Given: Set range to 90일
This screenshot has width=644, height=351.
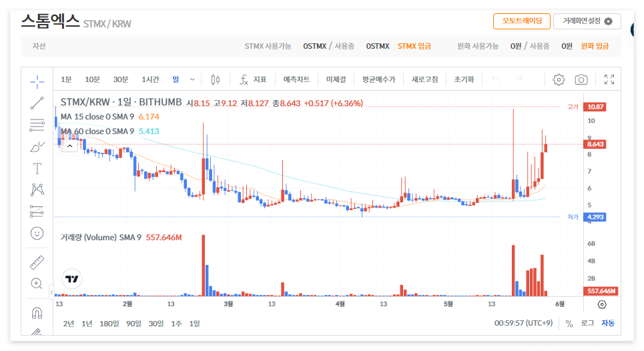Looking at the screenshot, I should [x=134, y=324].
